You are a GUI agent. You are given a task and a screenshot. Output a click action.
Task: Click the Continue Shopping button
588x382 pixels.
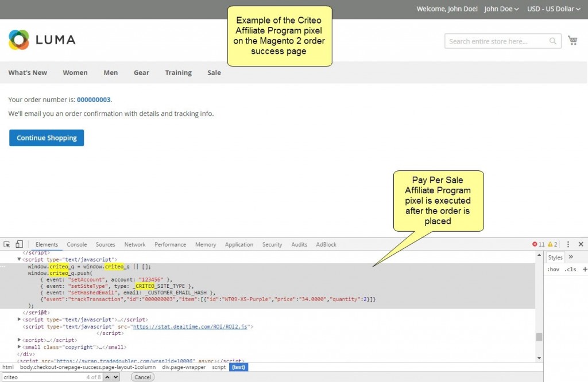[x=47, y=138]
